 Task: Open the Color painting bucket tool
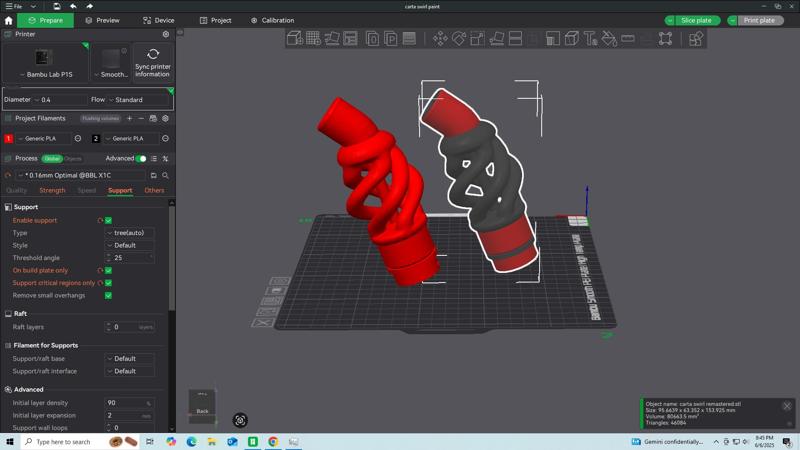tap(609, 38)
